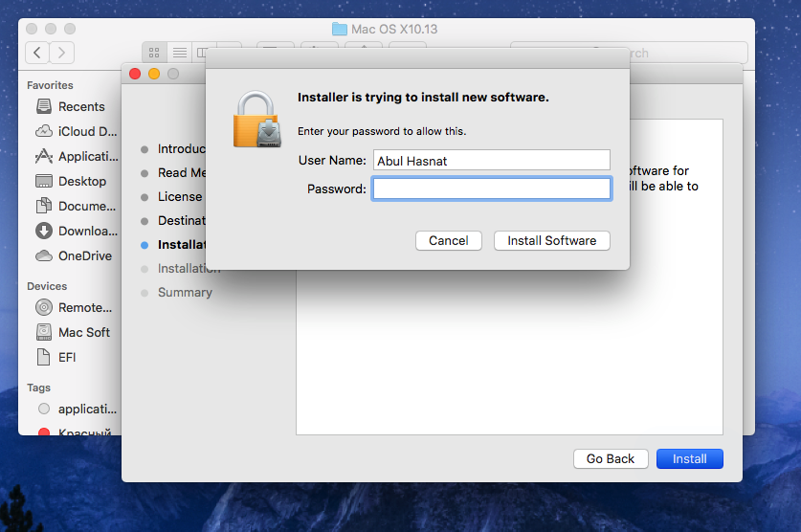Click the lock installer icon in dialog
The height and width of the screenshot is (532, 801).
pyautogui.click(x=257, y=119)
